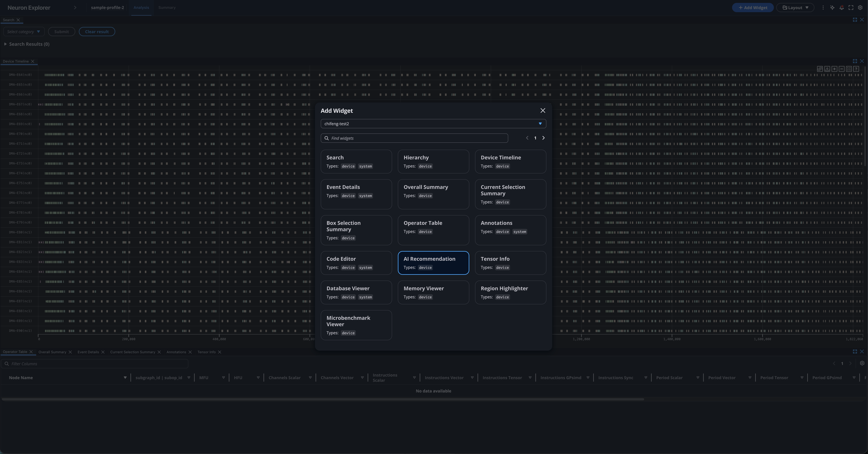
Task: Add the Region Highlighter widget
Action: pos(511,292)
